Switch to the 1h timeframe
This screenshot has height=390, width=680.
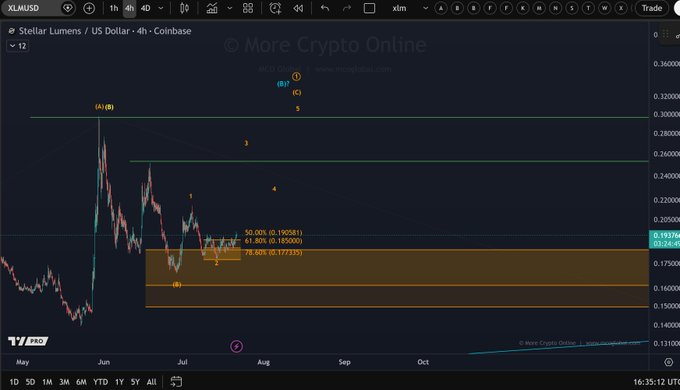pyautogui.click(x=114, y=8)
